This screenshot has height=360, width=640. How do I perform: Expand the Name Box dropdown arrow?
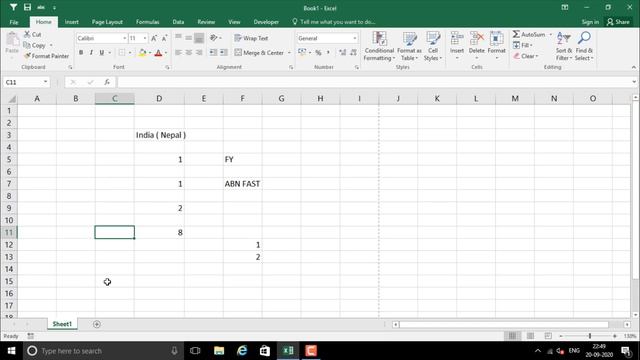pyautogui.click(x=45, y=82)
